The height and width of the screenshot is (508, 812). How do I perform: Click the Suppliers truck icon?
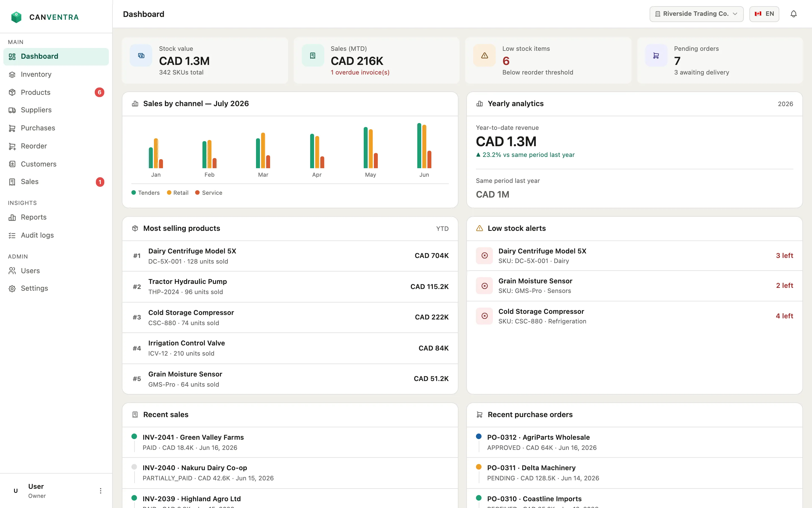click(12, 110)
